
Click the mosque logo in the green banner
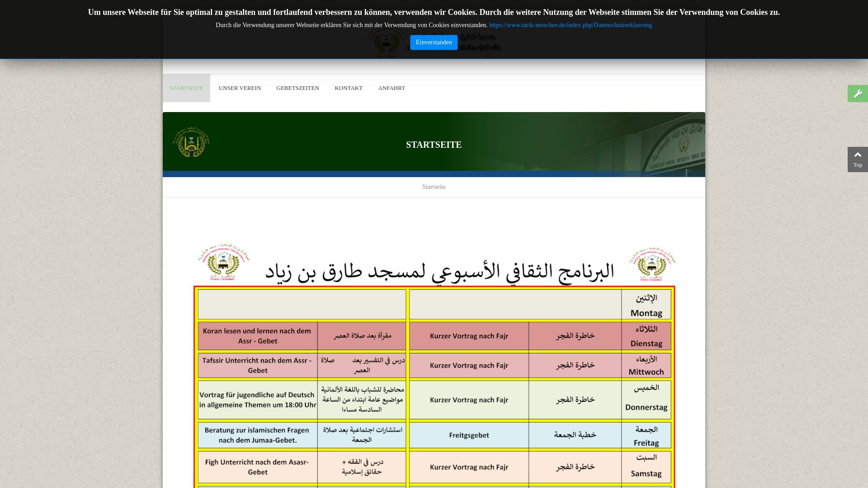click(191, 142)
